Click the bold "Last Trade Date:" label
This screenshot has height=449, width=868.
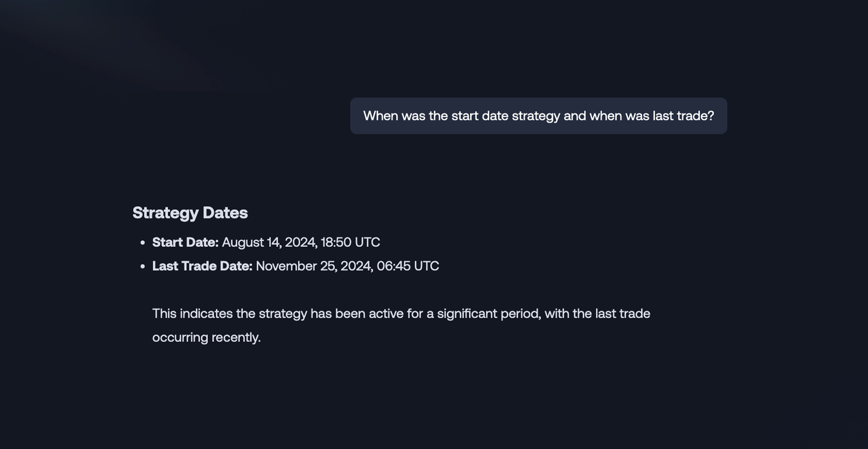tap(202, 266)
